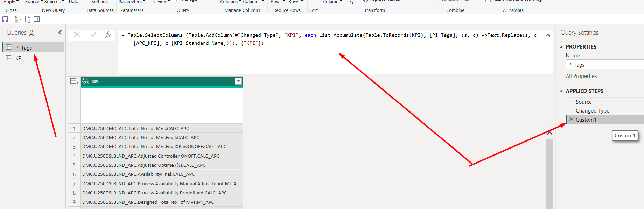644x209 pixels.
Task: Click the vertical scrollbar up arrow
Action: point(549,133)
